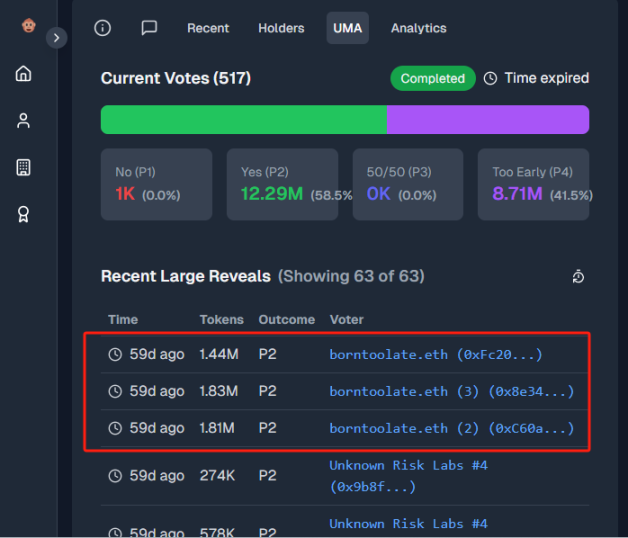Click the green portion of vote bar

pos(243,120)
